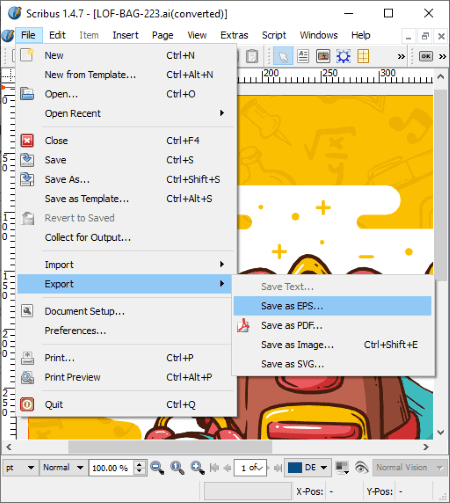Screen dimensions: 450x503
Task: Open the page number selector dropdown
Action: click(x=250, y=468)
